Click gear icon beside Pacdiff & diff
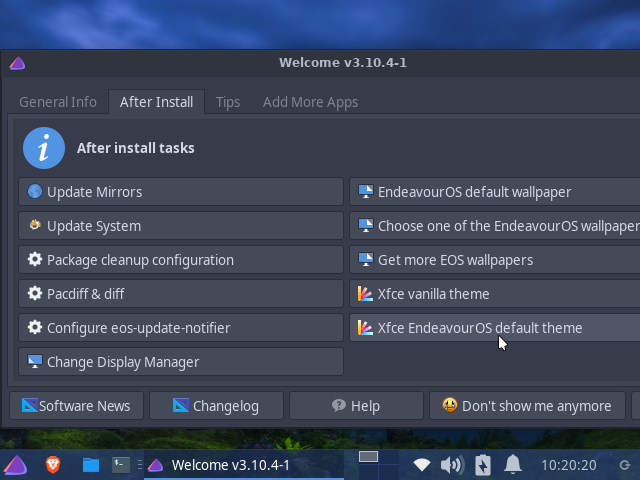 point(35,293)
